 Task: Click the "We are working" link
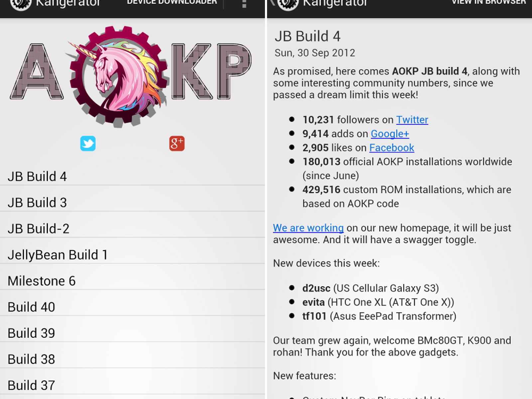308,228
